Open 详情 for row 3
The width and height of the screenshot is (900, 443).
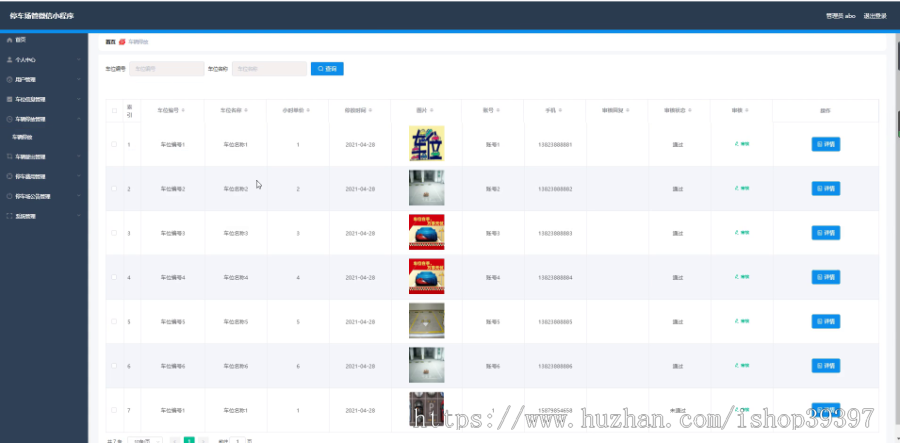coord(825,233)
